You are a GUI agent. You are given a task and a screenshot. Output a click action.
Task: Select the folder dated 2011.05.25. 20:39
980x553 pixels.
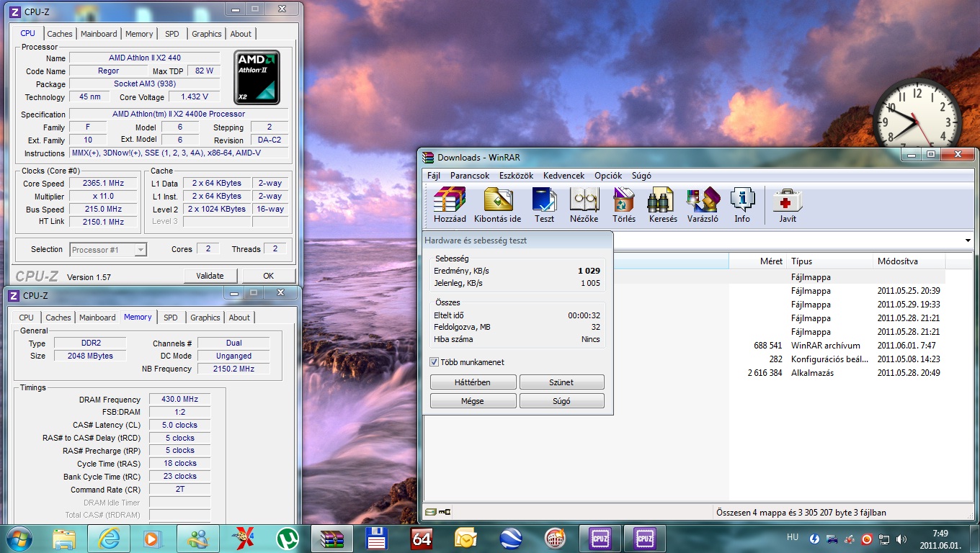point(685,291)
